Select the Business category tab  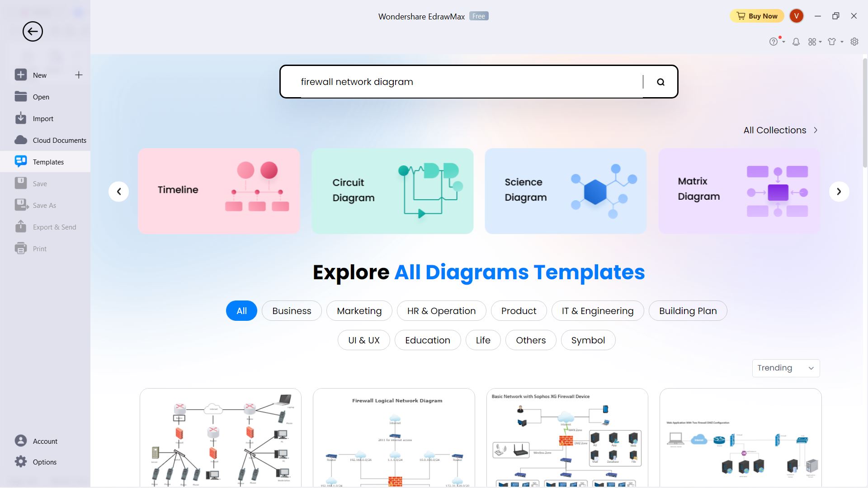291,310
